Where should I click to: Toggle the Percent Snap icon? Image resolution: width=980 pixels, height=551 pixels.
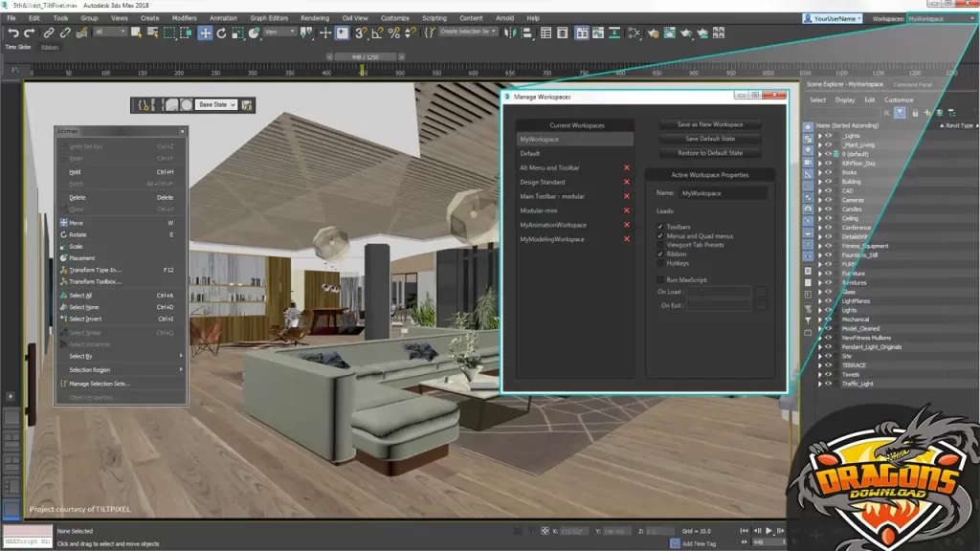(394, 33)
